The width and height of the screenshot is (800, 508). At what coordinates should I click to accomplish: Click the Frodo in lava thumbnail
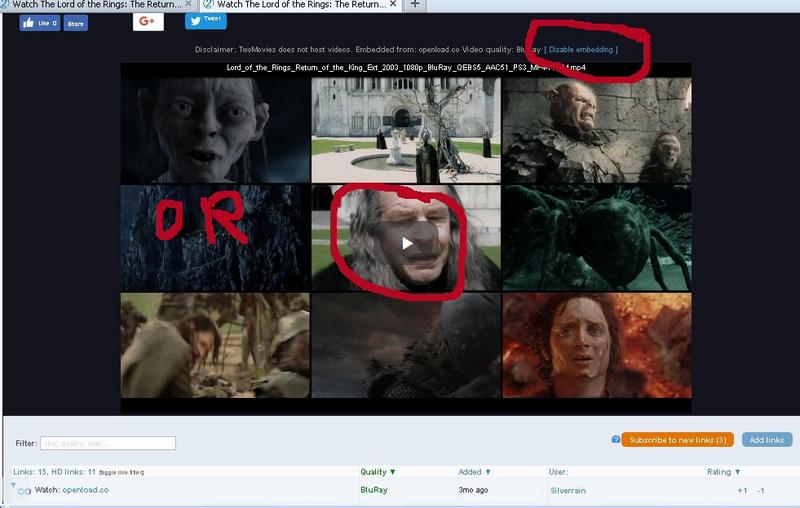click(x=597, y=345)
